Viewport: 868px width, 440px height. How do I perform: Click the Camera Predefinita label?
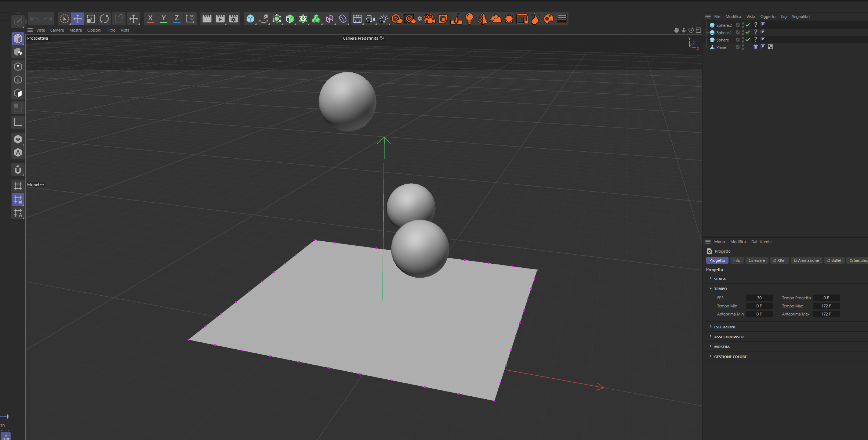pos(360,38)
